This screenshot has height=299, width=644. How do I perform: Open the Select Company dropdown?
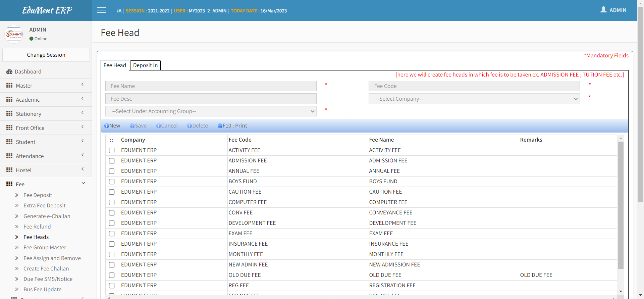point(474,99)
